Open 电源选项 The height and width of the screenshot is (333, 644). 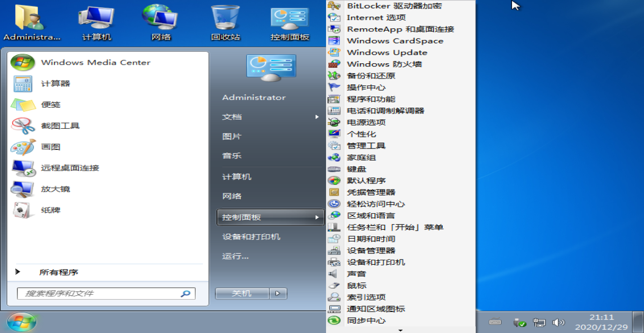[401, 123]
